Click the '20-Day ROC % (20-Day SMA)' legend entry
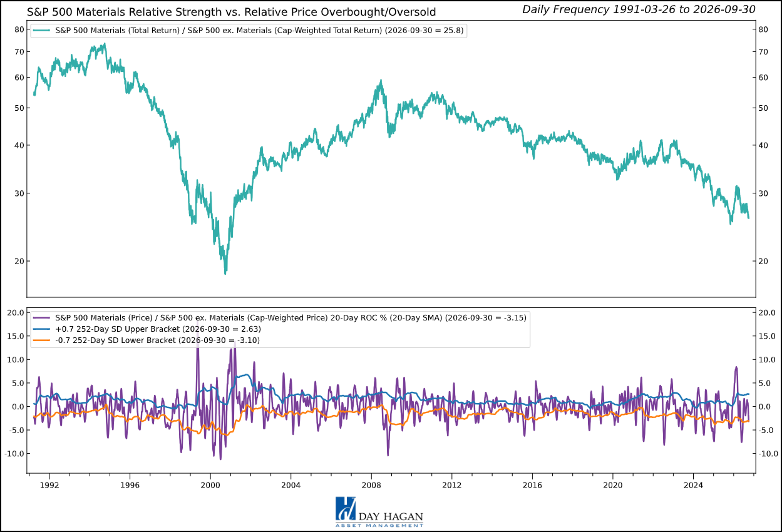 pyautogui.click(x=291, y=317)
